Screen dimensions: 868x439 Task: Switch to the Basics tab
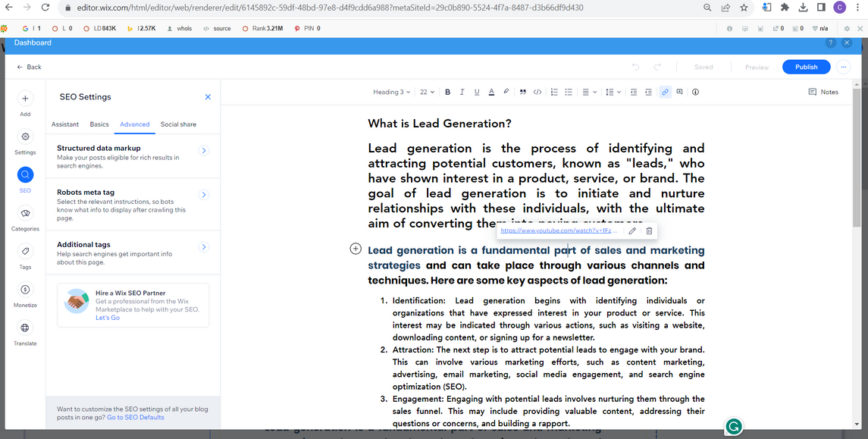pos(99,124)
